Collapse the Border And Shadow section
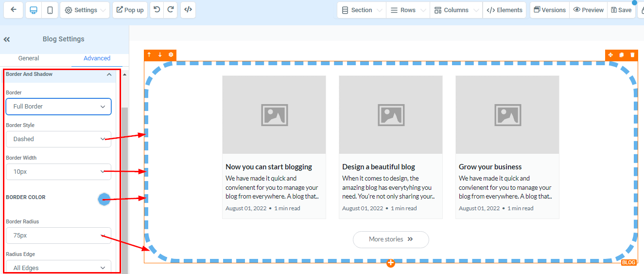Viewport: 644px width, 274px height. [109, 74]
